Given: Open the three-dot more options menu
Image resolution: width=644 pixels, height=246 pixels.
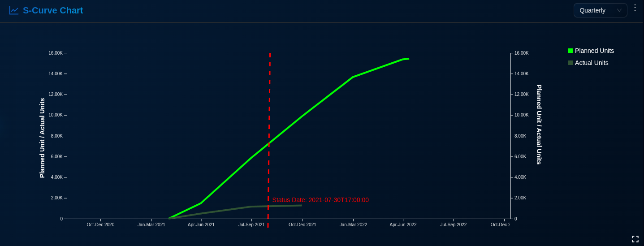Looking at the screenshot, I should 635,8.
